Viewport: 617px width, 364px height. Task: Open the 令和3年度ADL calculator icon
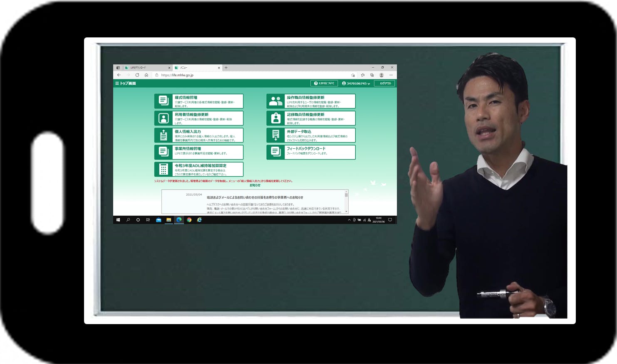(164, 170)
